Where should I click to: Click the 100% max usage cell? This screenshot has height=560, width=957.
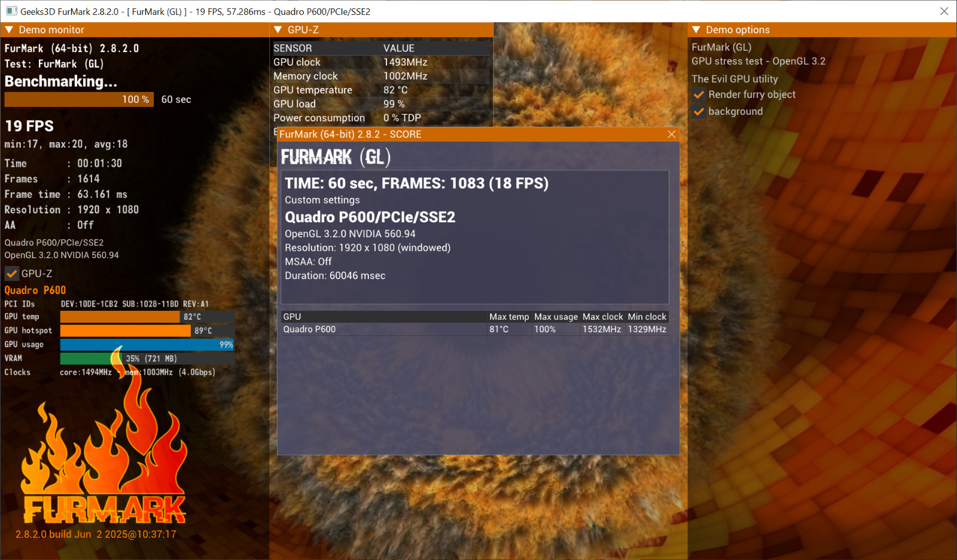tap(545, 329)
